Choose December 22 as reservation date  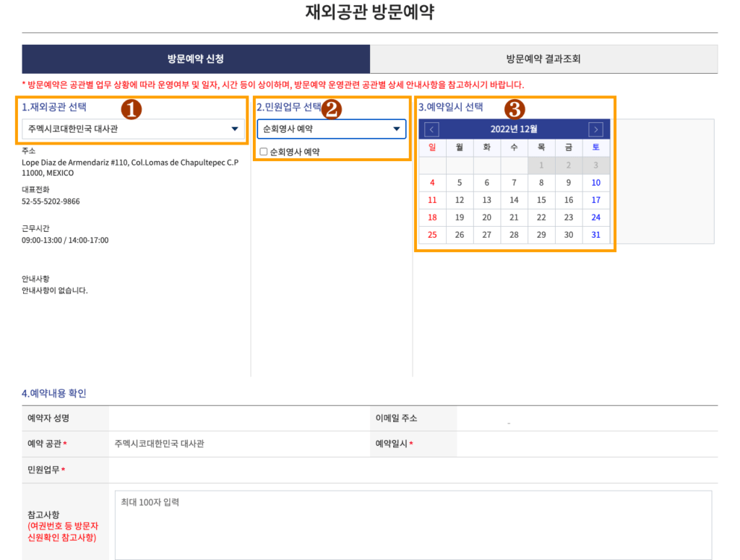(541, 217)
